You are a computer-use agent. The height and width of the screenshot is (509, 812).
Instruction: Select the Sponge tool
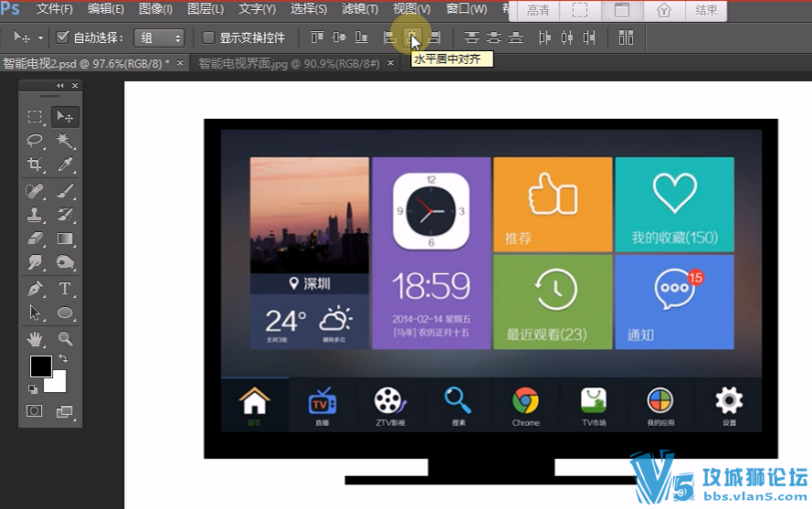point(65,261)
